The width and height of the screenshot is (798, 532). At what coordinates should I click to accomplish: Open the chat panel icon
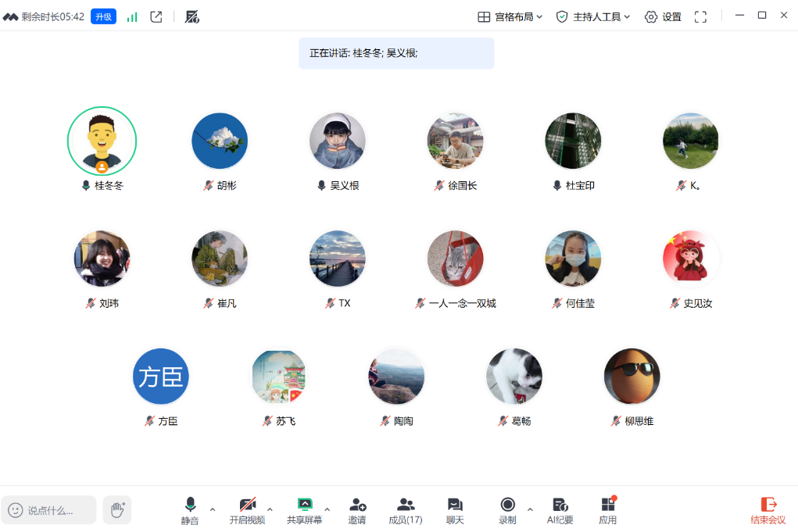click(455, 505)
